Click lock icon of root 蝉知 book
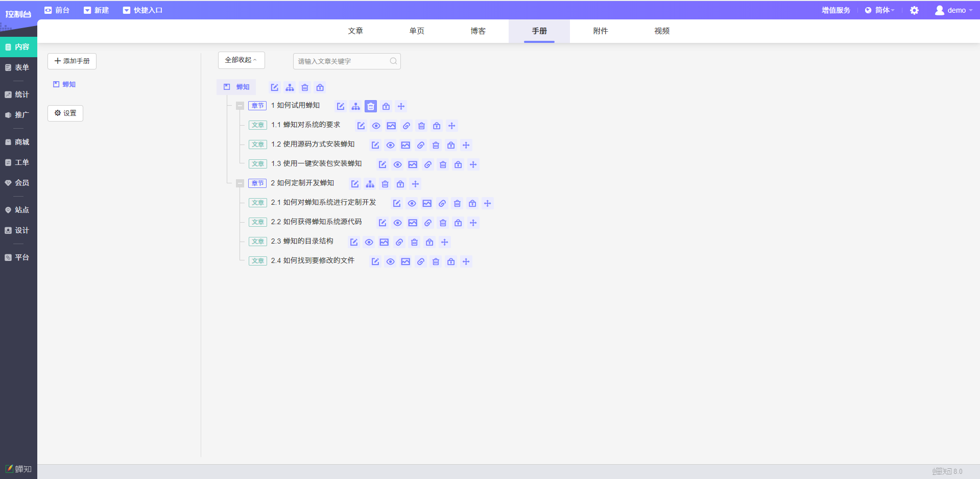Image resolution: width=980 pixels, height=479 pixels. tap(320, 87)
